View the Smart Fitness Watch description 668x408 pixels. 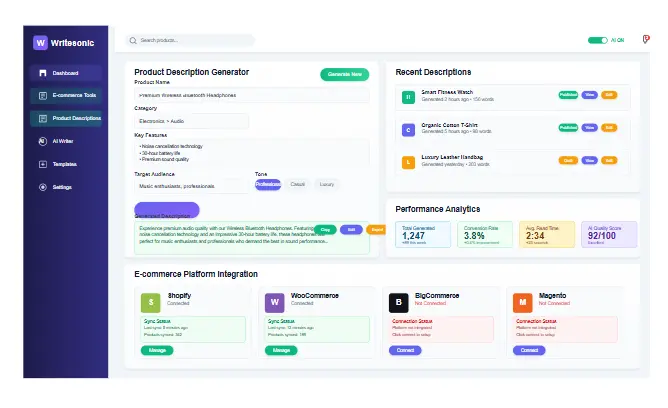pos(590,95)
